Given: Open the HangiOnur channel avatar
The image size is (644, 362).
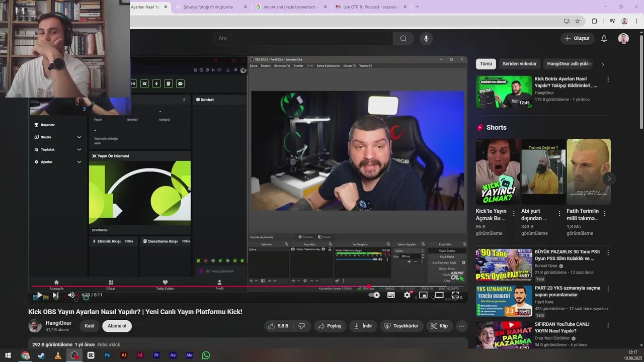Looking at the screenshot, I should pyautogui.click(x=35, y=326).
